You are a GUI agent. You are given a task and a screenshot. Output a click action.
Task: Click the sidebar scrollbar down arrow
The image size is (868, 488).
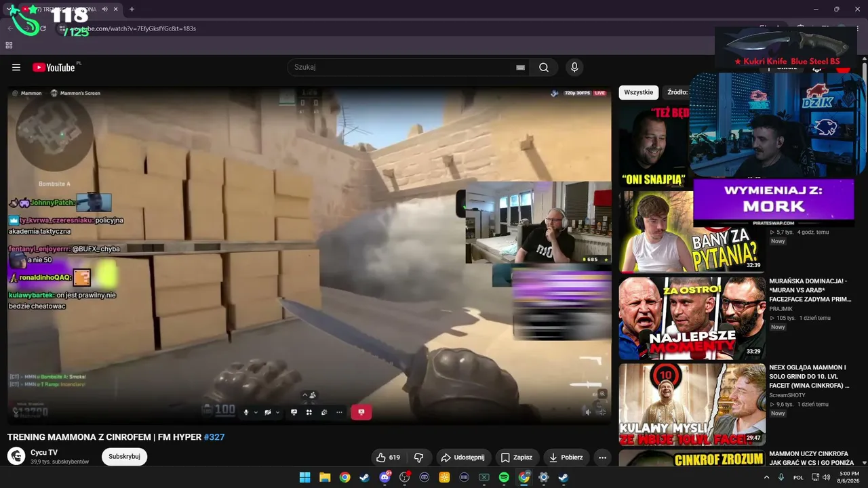pos(864,463)
